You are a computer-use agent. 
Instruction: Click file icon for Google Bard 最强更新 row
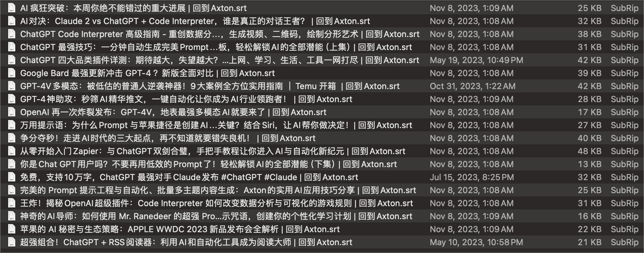pos(12,73)
